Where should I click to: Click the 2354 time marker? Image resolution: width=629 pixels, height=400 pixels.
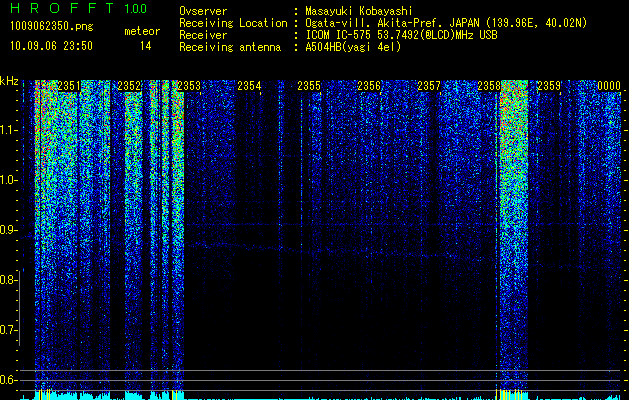click(249, 86)
